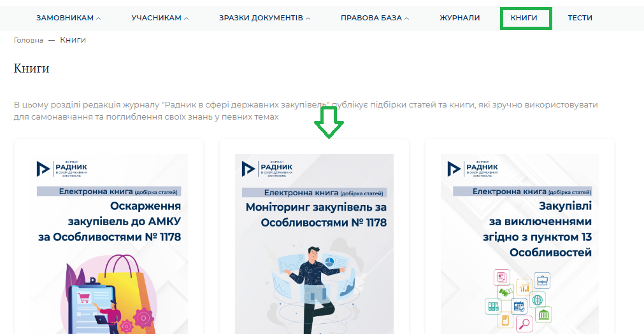Select the КНИГИ navigation item
Image resolution: width=644 pixels, height=334 pixels.
tap(524, 18)
